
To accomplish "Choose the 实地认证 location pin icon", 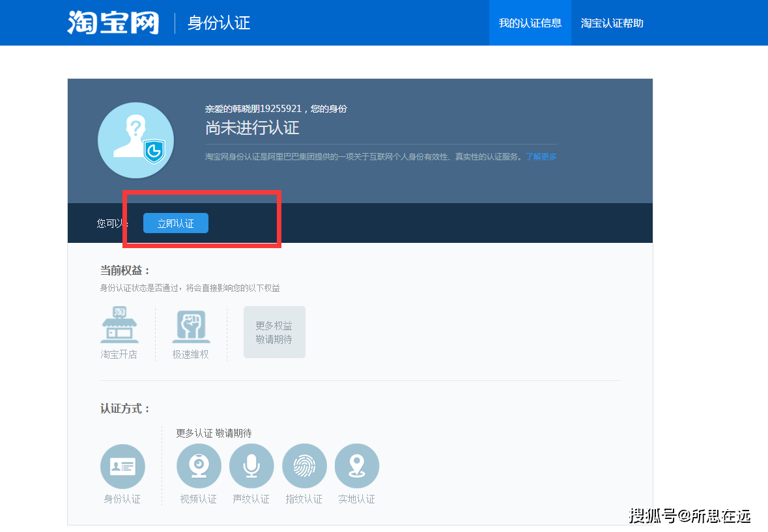I will click(356, 466).
